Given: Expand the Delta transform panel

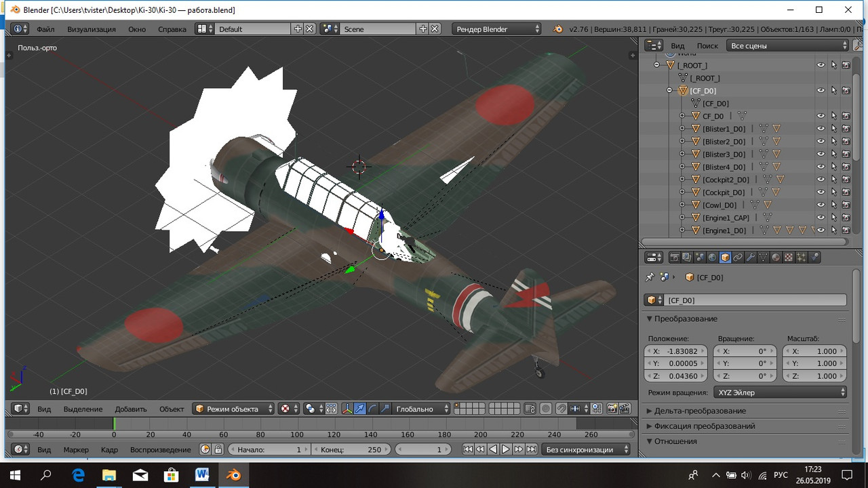Looking at the screenshot, I should tap(700, 411).
